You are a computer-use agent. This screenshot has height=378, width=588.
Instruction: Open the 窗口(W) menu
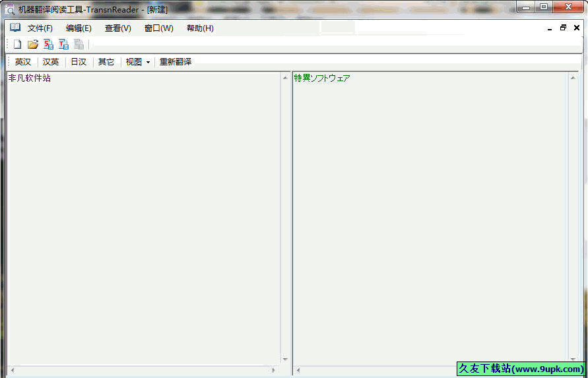point(159,28)
